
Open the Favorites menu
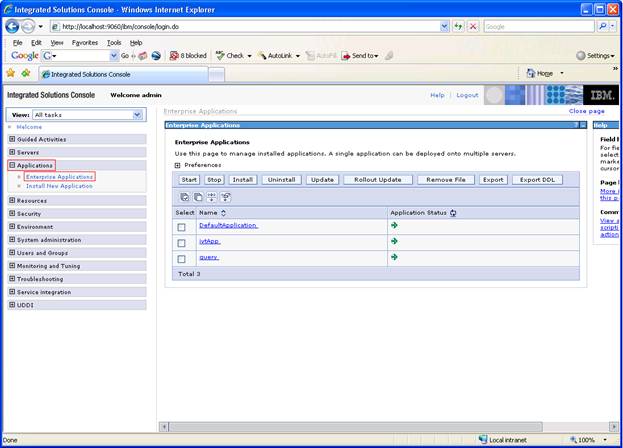[x=85, y=42]
